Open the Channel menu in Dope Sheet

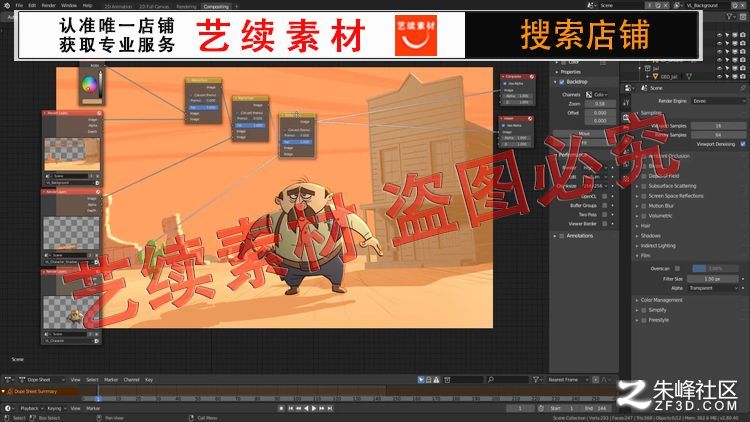coord(131,379)
